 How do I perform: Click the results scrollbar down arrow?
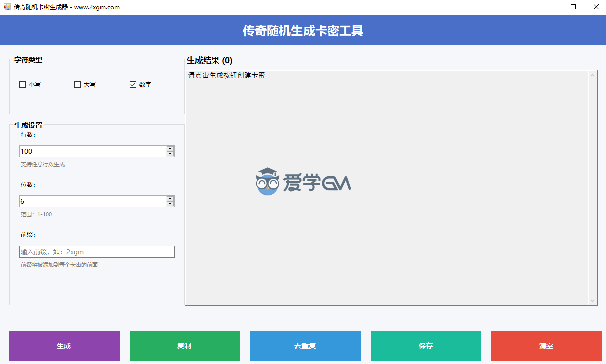(x=593, y=300)
